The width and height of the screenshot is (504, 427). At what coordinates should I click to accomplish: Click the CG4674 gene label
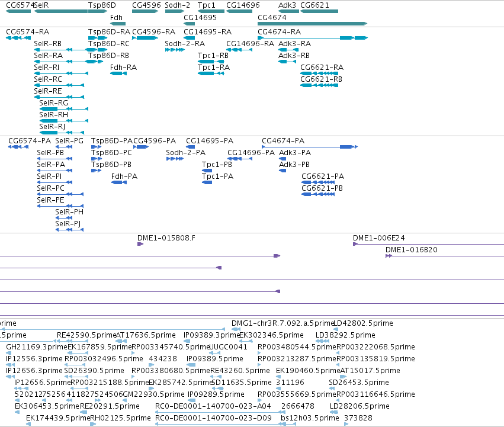[272, 18]
